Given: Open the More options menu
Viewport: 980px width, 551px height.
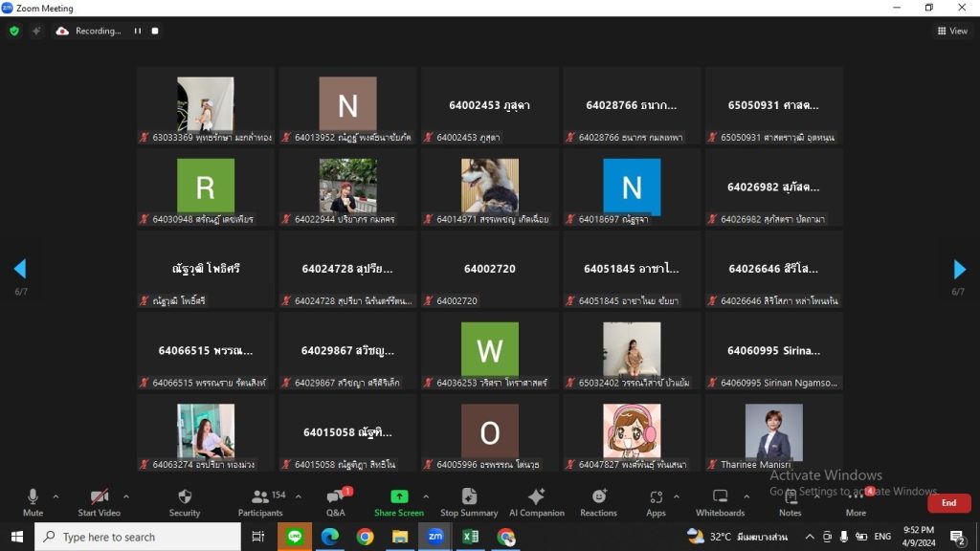Looking at the screenshot, I should 856,502.
